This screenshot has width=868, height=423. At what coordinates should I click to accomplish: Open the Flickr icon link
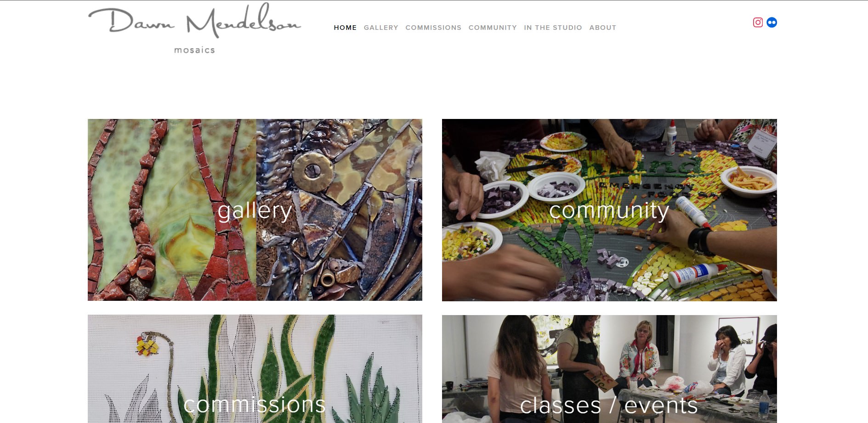coord(772,23)
